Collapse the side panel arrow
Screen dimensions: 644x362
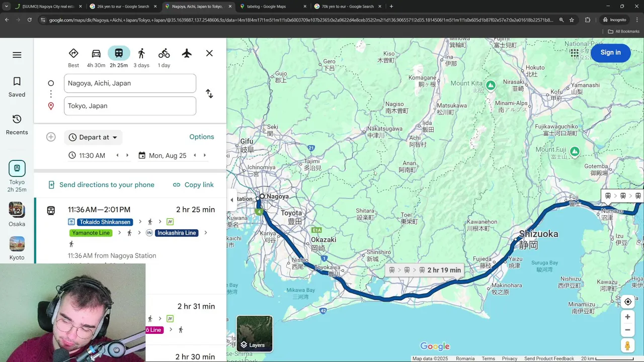231,200
